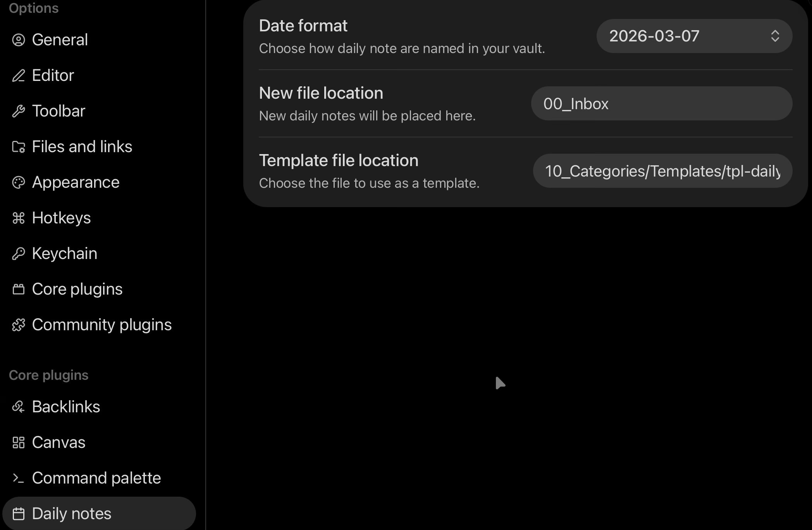Click the Files and links folder icon
812x530 pixels.
[x=18, y=147]
